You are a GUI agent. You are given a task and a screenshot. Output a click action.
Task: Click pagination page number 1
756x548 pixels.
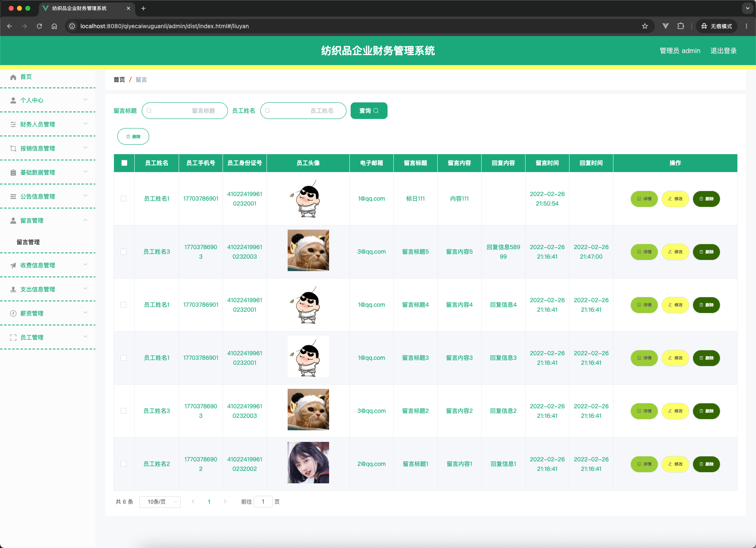pos(209,502)
